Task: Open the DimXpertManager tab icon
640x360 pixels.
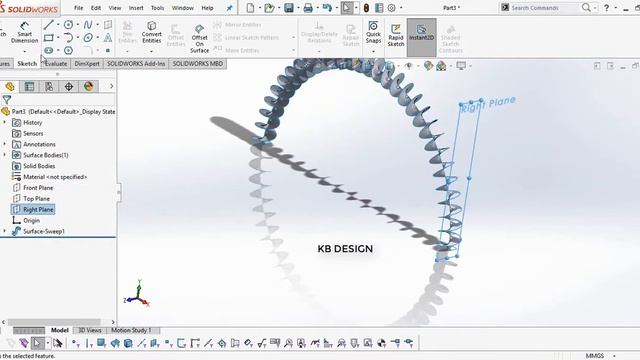Action: coord(69,86)
